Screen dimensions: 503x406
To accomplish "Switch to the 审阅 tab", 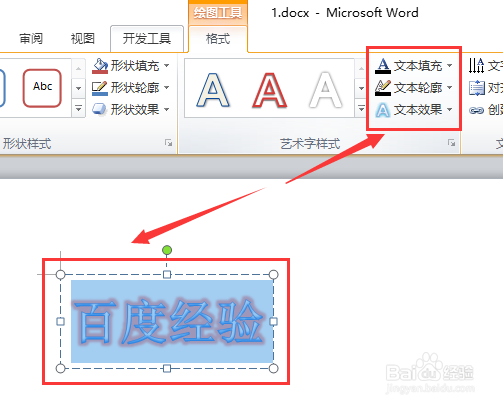I will [31, 39].
